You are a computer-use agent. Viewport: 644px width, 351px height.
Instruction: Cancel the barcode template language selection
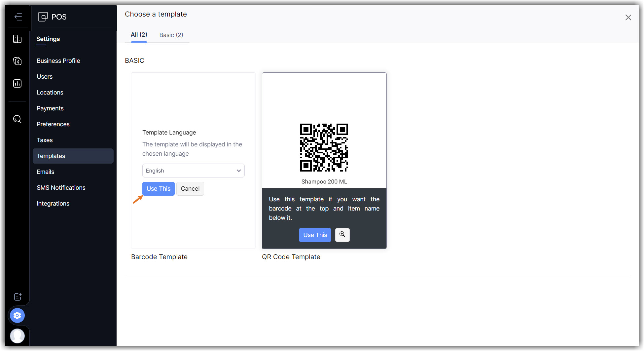click(x=190, y=189)
